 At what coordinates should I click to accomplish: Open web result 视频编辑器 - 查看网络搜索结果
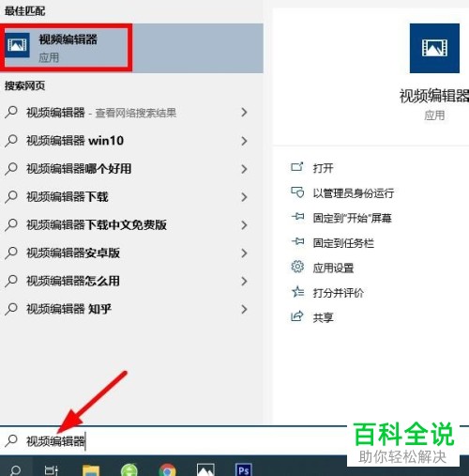tap(131, 113)
